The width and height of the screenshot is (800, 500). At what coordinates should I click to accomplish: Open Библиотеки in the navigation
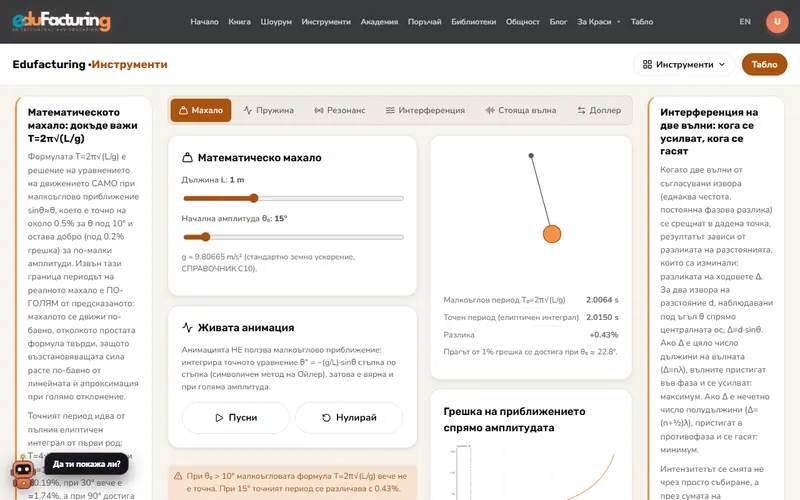tap(473, 21)
